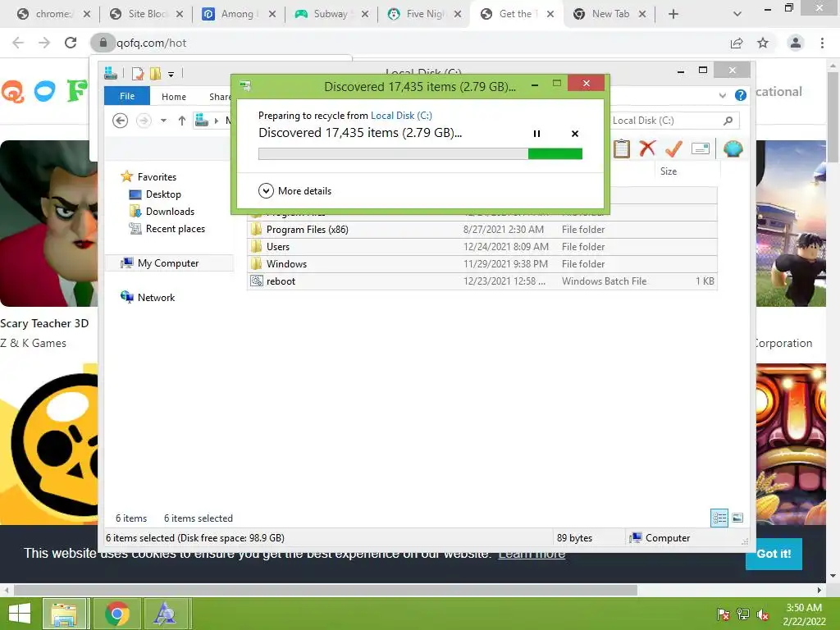Click the site lock icon in address bar
The image size is (840, 630).
[x=103, y=43]
